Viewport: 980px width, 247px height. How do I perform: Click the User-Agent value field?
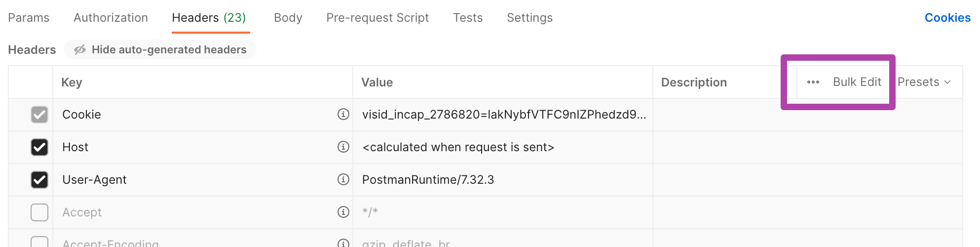[502, 180]
